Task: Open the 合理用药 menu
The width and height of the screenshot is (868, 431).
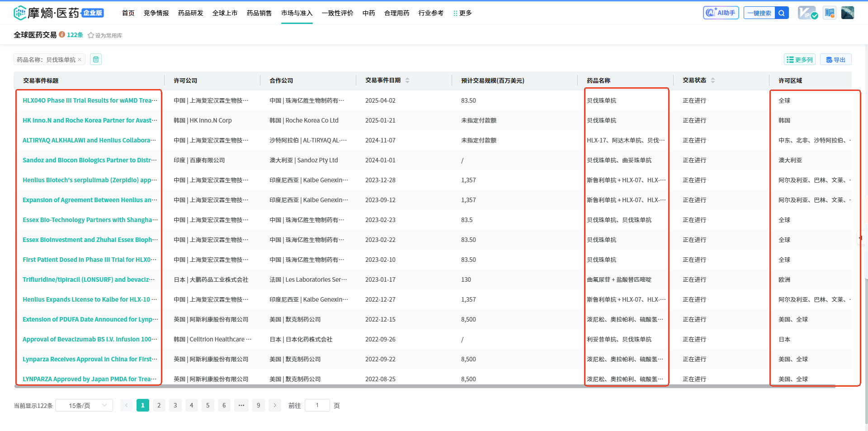Action: 397,13
